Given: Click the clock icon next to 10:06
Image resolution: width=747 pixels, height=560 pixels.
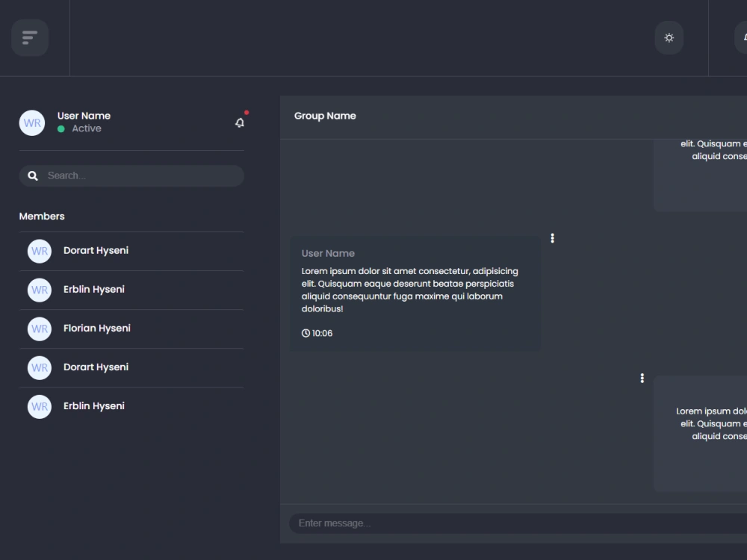Looking at the screenshot, I should tap(306, 333).
